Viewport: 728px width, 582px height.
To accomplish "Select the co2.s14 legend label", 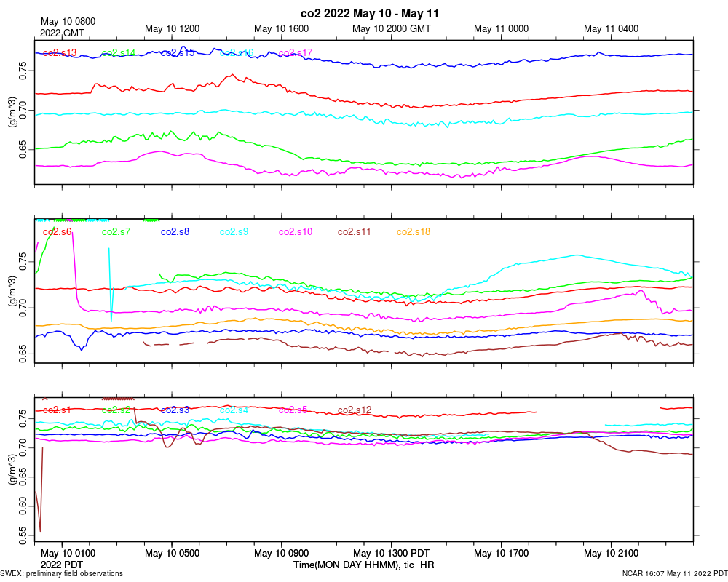I will 119,53.
